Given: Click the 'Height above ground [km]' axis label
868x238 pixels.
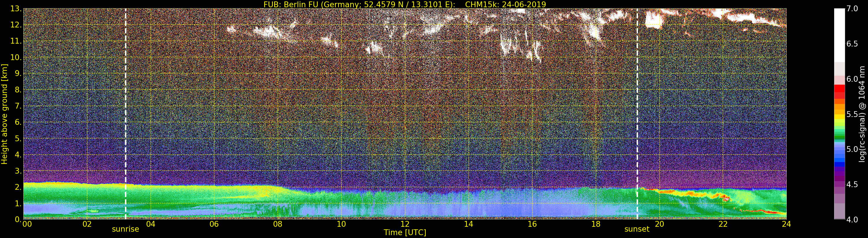Looking at the screenshot, I should (x=4, y=114).
